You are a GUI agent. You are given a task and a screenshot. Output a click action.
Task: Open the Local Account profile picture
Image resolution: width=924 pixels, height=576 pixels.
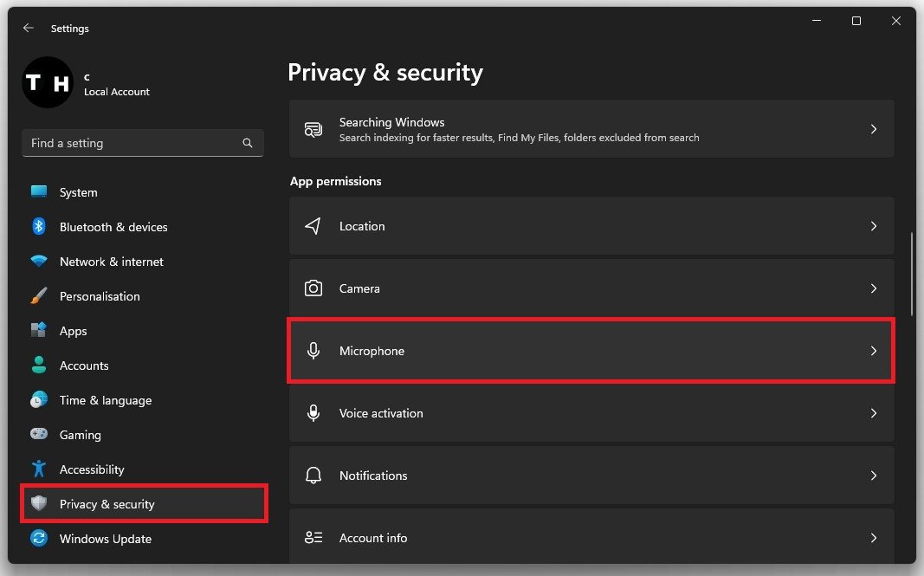pyautogui.click(x=48, y=83)
